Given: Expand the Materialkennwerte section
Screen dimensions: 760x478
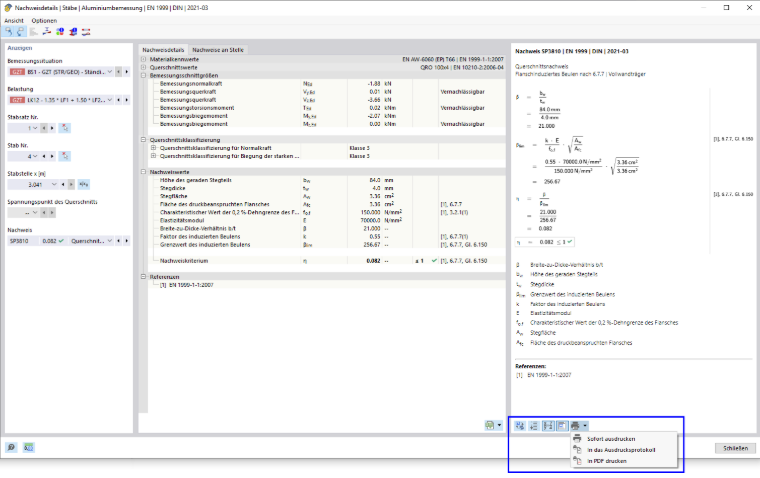Looking at the screenshot, I should (143, 59).
